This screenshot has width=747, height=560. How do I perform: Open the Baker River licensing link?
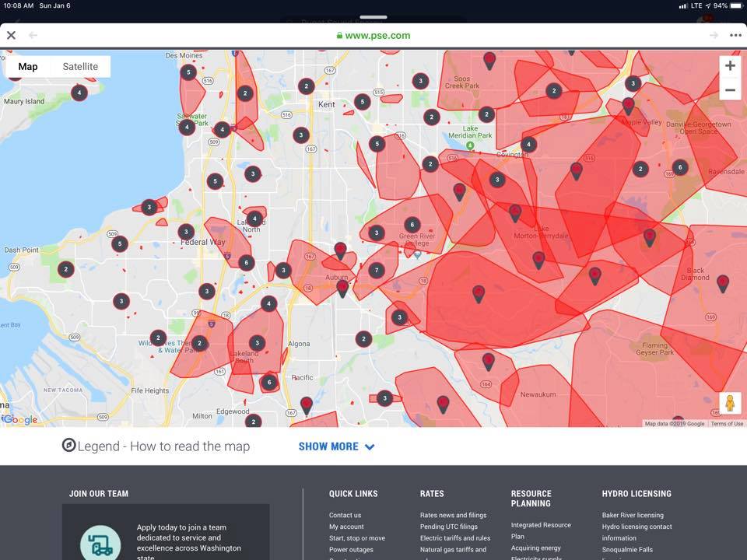click(x=633, y=515)
